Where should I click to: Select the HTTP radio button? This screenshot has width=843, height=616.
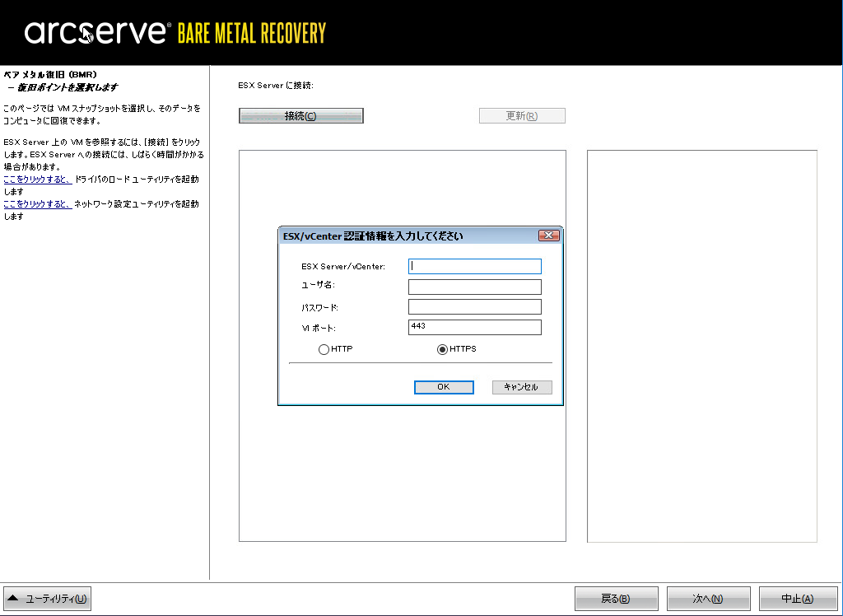click(x=324, y=350)
